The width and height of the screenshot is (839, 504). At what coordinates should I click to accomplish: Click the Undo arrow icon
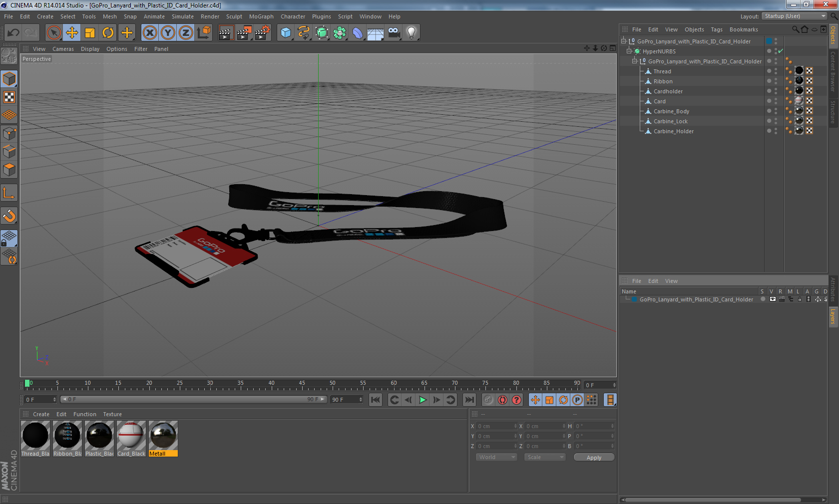point(13,33)
